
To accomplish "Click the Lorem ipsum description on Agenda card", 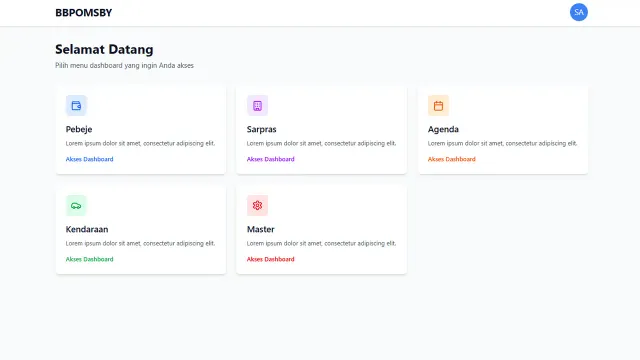I will (502, 143).
